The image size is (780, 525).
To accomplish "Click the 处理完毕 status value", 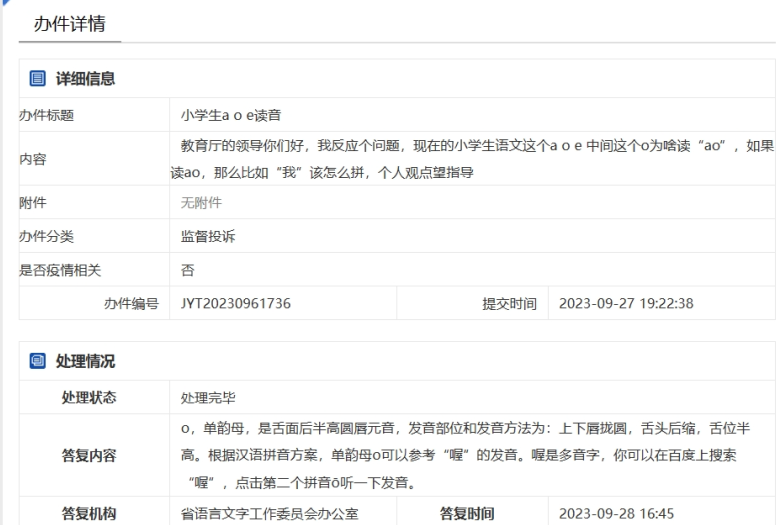I will (x=208, y=398).
